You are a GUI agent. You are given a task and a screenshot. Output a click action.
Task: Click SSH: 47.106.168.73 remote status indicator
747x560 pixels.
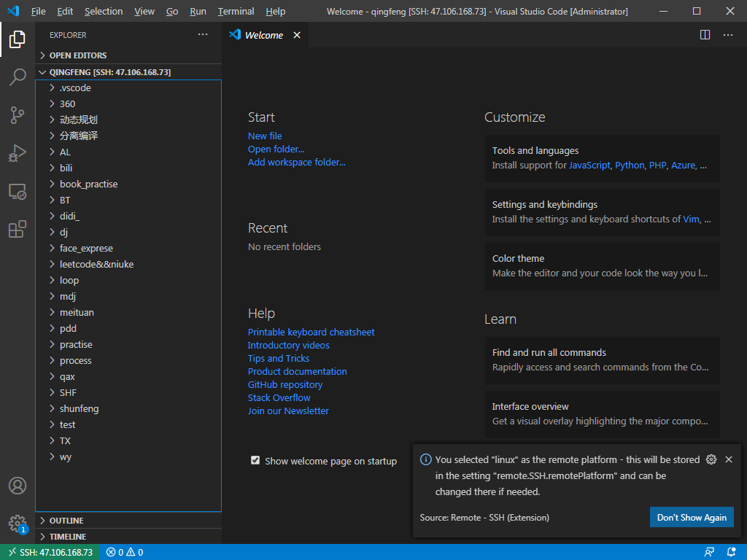50,552
